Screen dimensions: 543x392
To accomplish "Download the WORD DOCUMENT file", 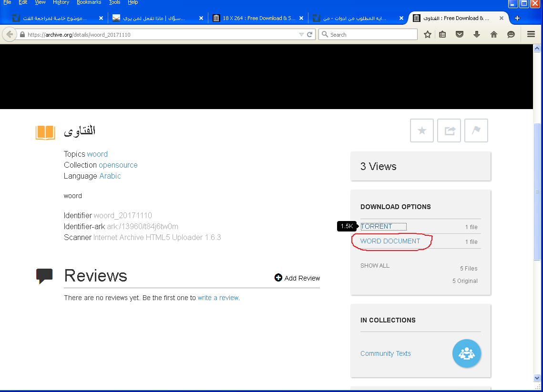I will [x=390, y=241].
